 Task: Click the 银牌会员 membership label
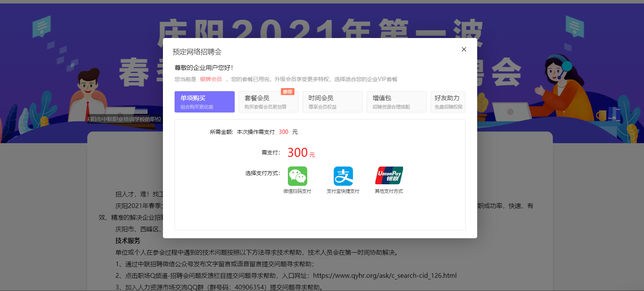coord(211,79)
